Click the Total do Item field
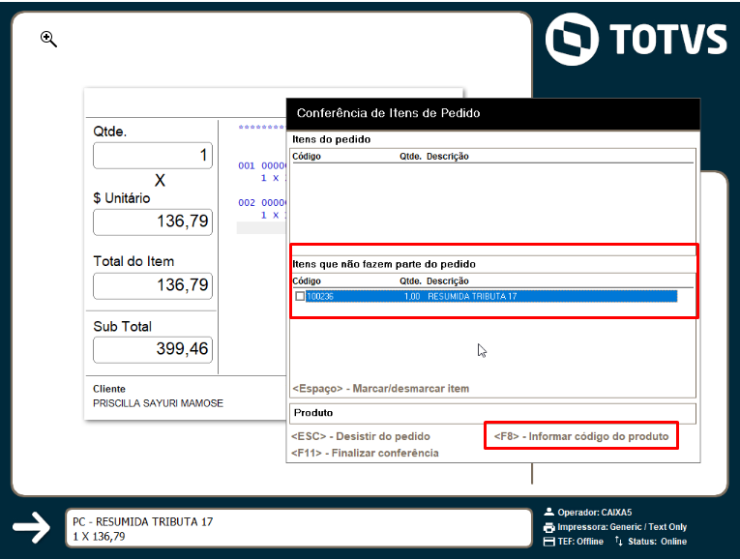The width and height of the screenshot is (740, 560). tap(153, 285)
